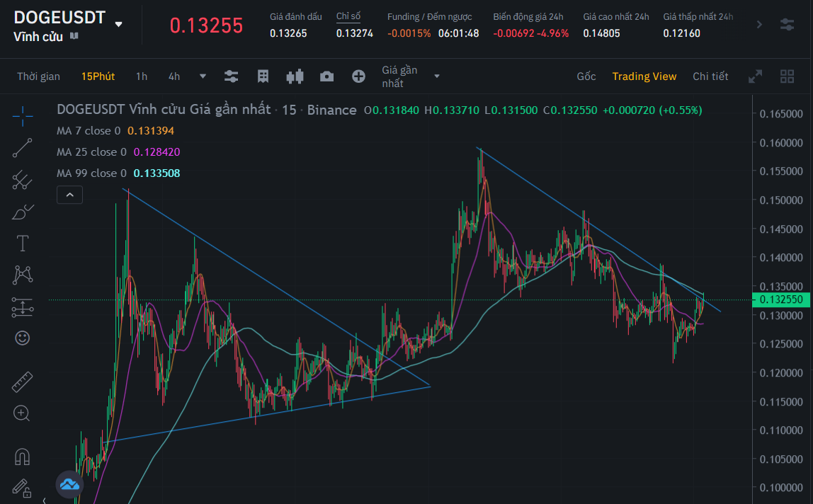
Task: Click the 0.100000 price axis label
Action: 781,488
